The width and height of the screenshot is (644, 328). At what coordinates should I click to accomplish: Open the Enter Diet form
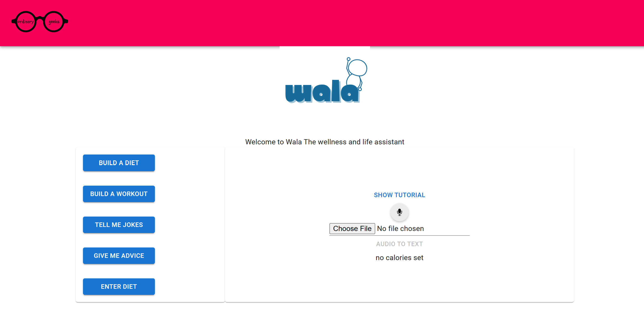[x=119, y=286]
